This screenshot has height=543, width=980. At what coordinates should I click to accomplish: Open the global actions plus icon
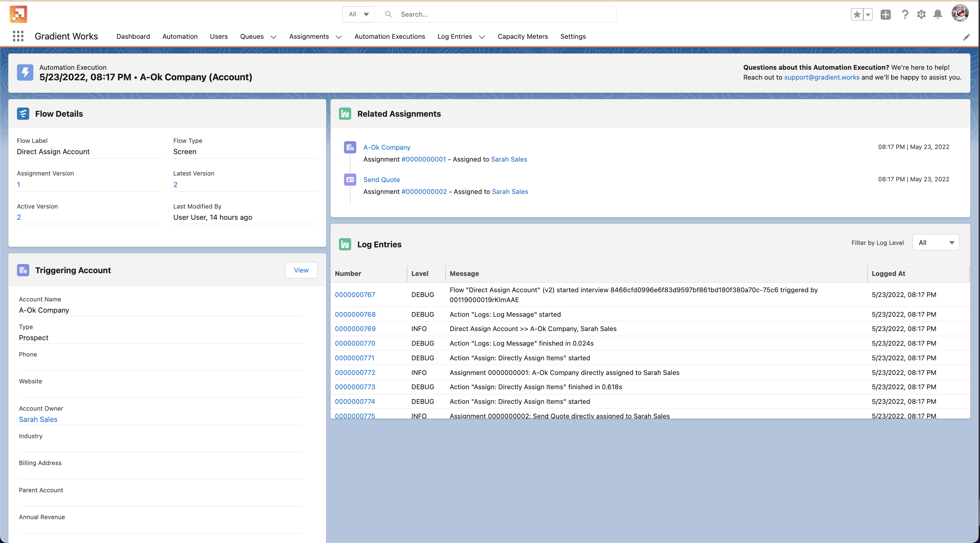click(885, 14)
